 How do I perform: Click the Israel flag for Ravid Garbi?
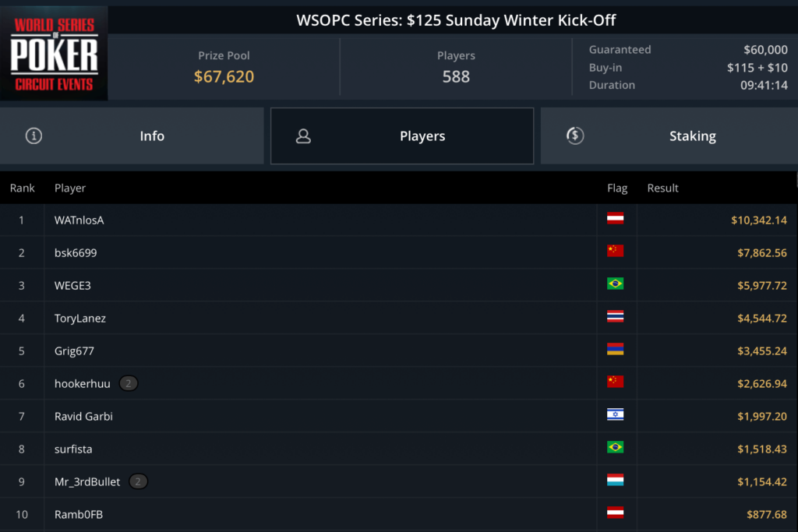(x=615, y=415)
